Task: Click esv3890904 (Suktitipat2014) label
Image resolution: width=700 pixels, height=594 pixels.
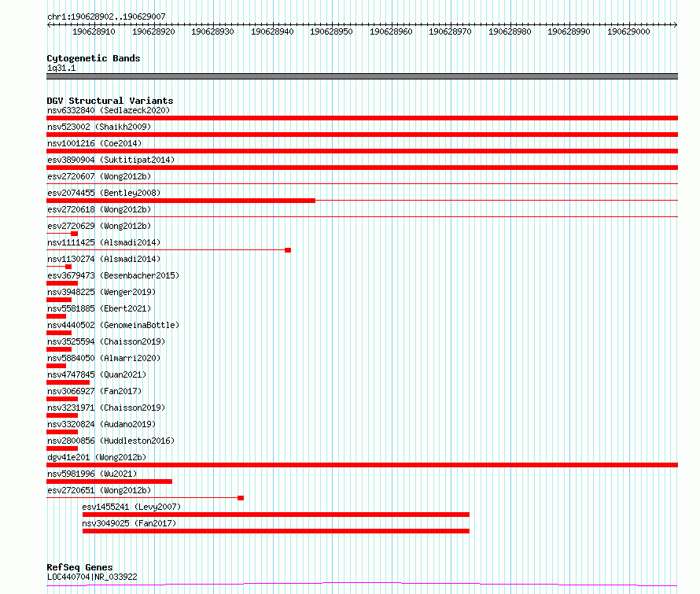Action: [x=111, y=160]
